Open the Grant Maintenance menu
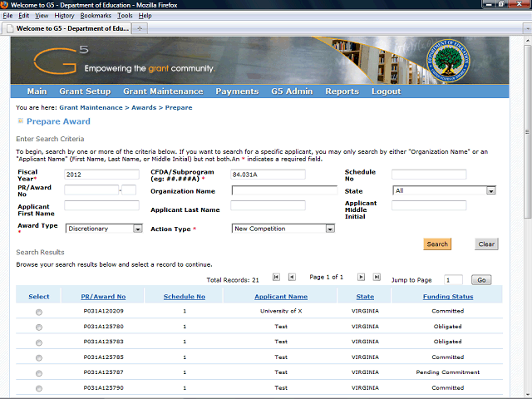This screenshot has width=532, height=399. [x=163, y=91]
